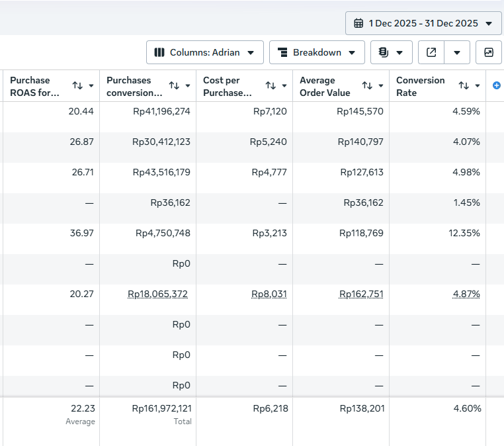Open Average Order Value column options caret
The height and width of the screenshot is (446, 504).
pyautogui.click(x=381, y=86)
